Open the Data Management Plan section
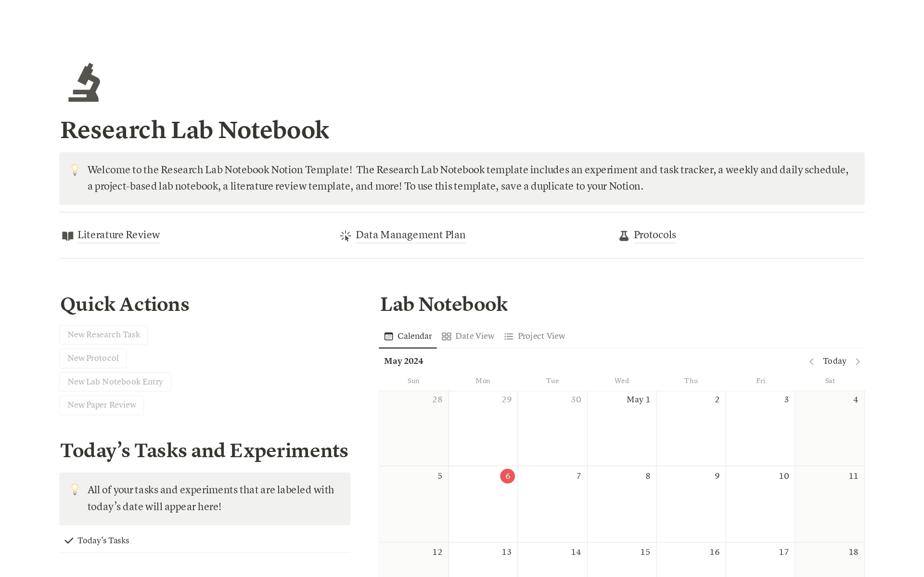The width and height of the screenshot is (924, 577). (x=410, y=235)
